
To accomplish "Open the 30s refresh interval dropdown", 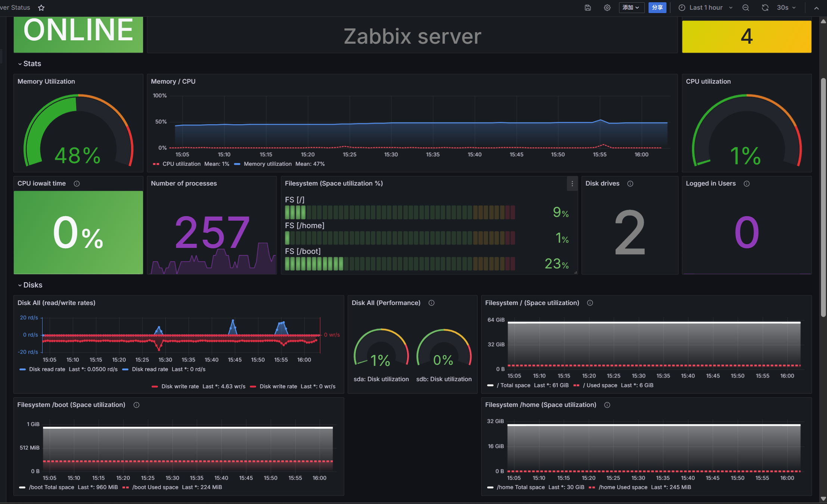I will pyautogui.click(x=786, y=7).
